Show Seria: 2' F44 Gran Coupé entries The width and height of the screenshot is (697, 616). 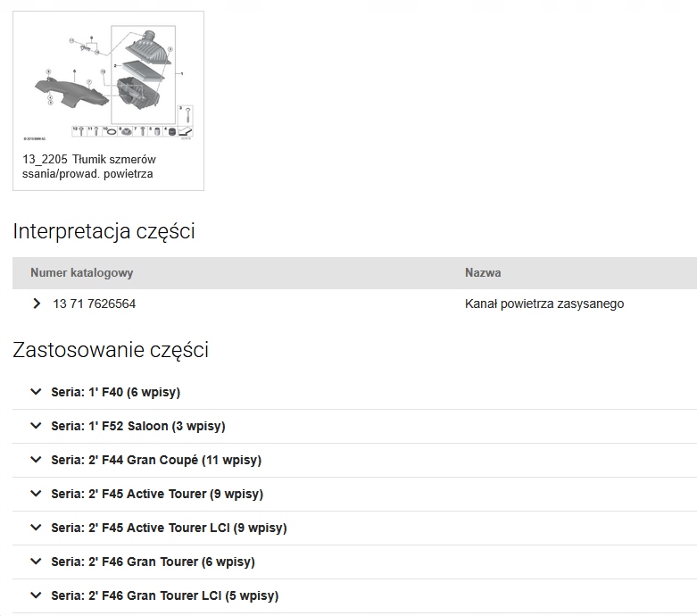point(155,460)
